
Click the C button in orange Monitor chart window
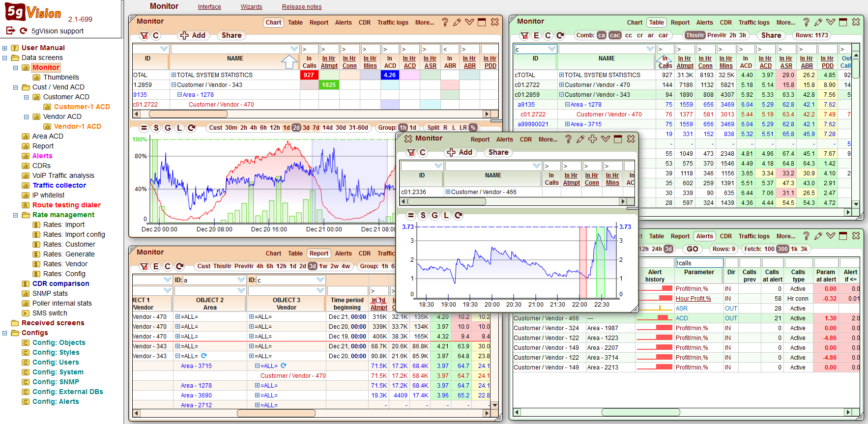click(x=156, y=35)
